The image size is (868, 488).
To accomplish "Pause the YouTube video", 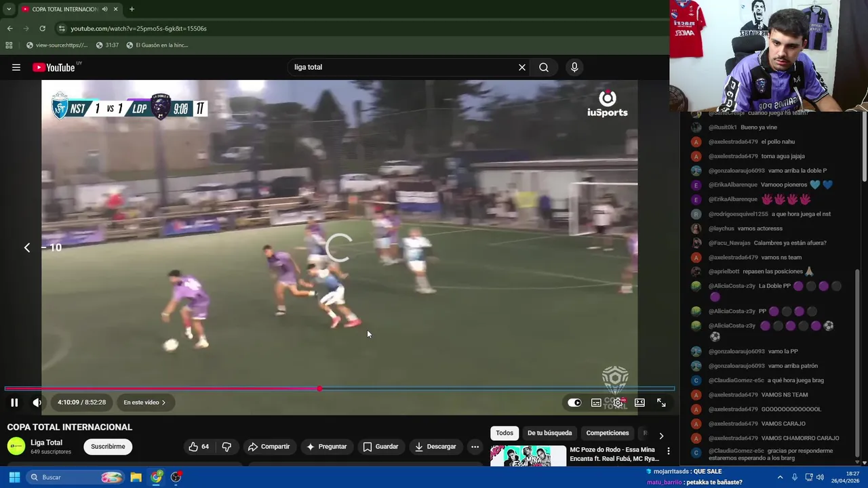I will coord(14,403).
